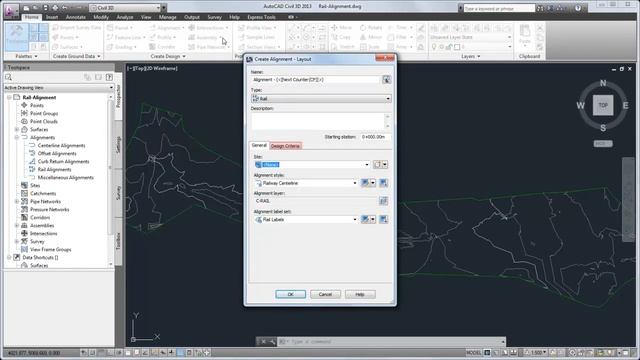640x360 pixels.
Task: Click Cancel in Create Alignment dialog
Action: (x=325, y=294)
